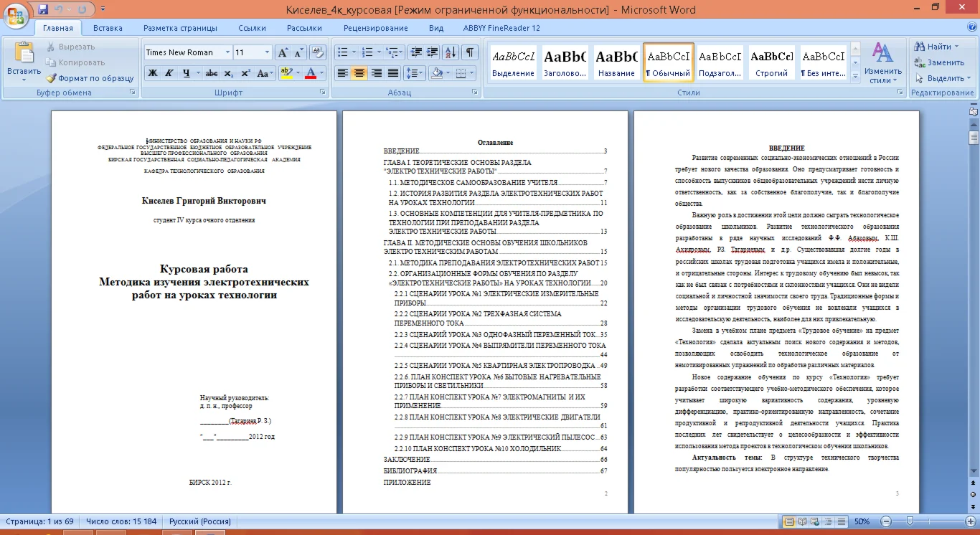Toggle show paragraph marks (¶)

tap(469, 52)
